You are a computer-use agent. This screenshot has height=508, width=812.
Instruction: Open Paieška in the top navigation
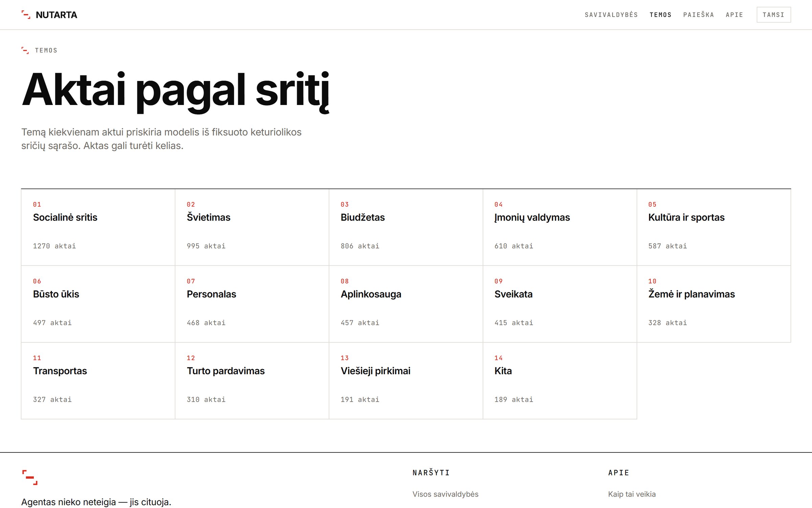point(698,15)
